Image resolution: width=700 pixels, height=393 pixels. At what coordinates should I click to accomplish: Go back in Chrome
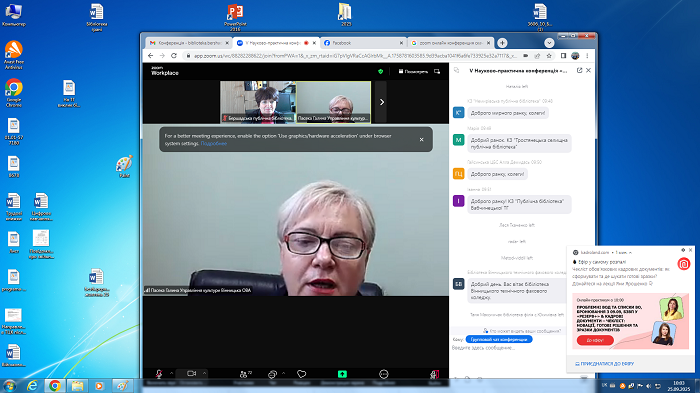coord(150,56)
